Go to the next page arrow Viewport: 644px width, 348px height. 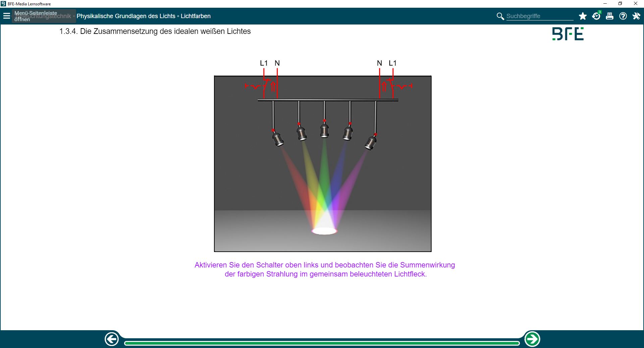[x=532, y=339]
